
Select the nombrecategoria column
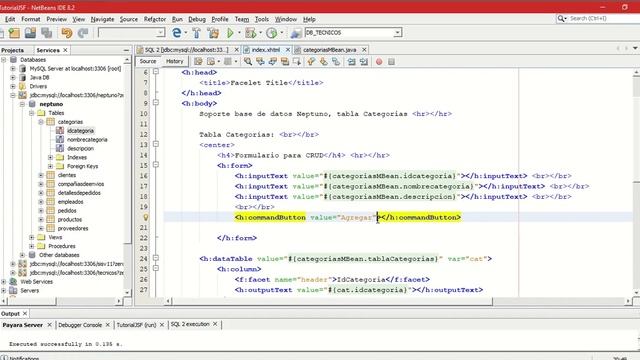coord(87,140)
